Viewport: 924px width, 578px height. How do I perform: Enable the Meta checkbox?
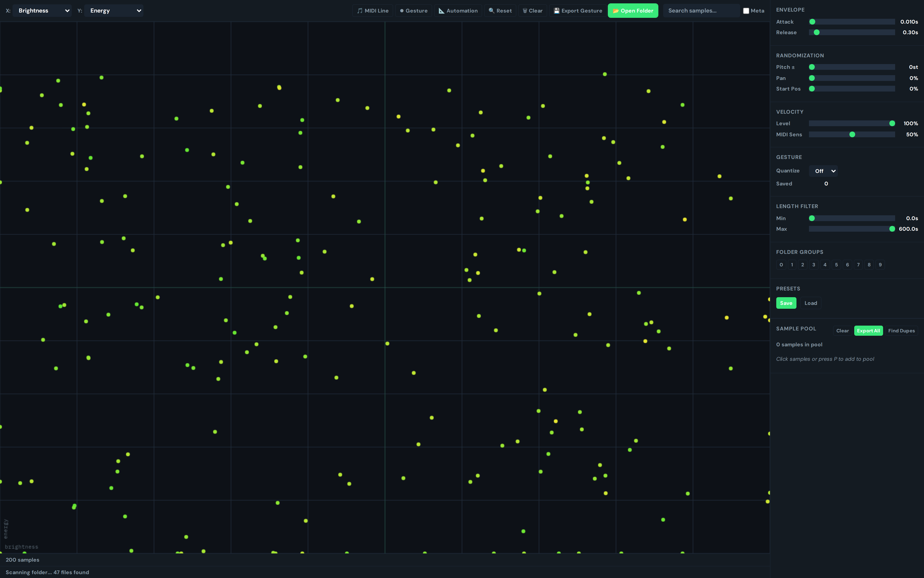click(x=746, y=11)
